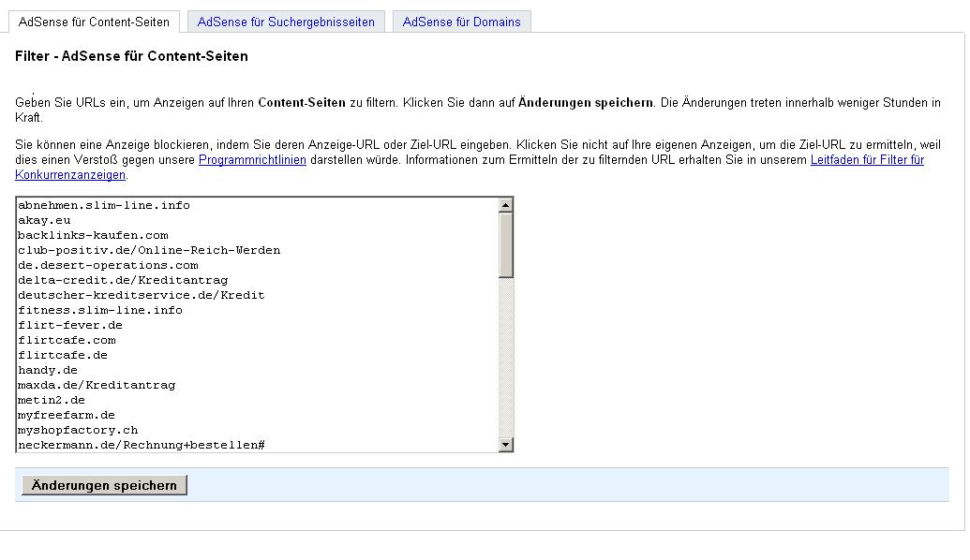Click the line neckermann.de/Rechnung+bestellen#
The image size is (970, 560).
click(x=142, y=445)
